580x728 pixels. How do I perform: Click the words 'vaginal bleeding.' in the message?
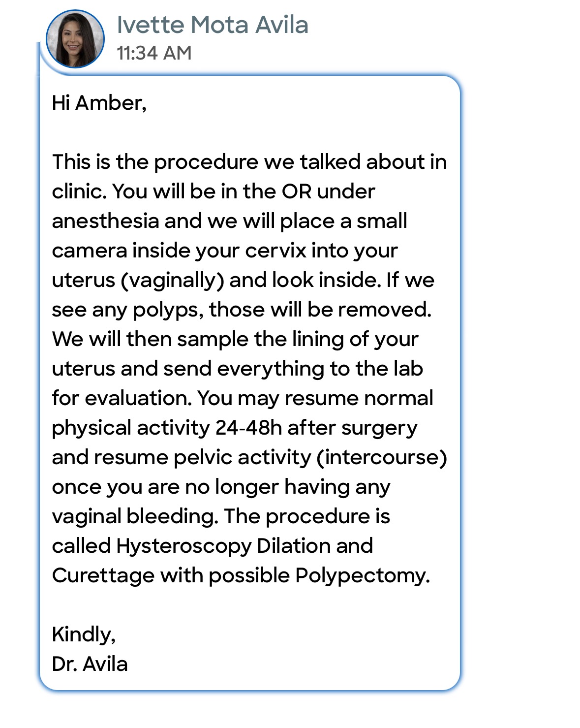135,517
